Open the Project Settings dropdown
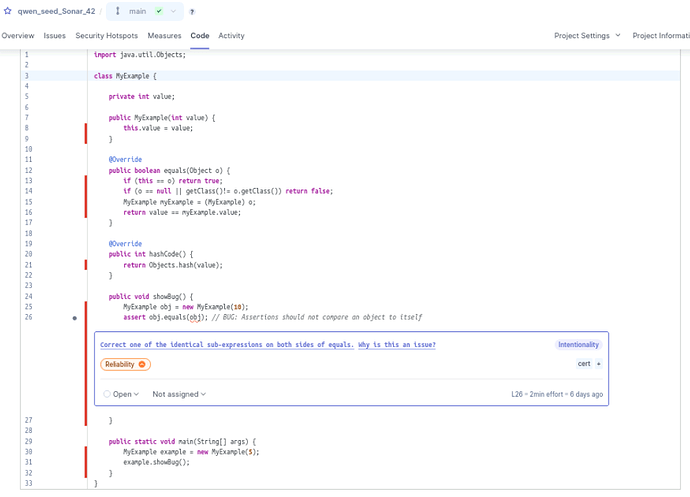This screenshot has height=497, width=690. point(587,36)
